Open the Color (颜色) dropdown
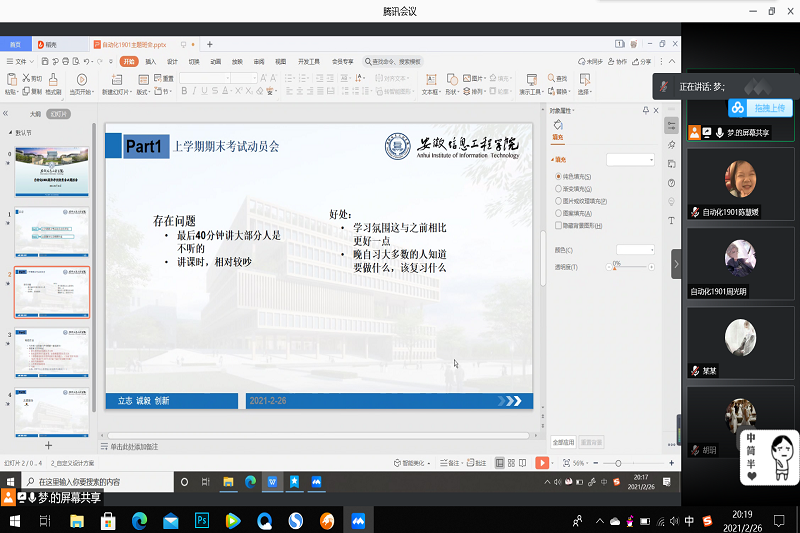 635,249
